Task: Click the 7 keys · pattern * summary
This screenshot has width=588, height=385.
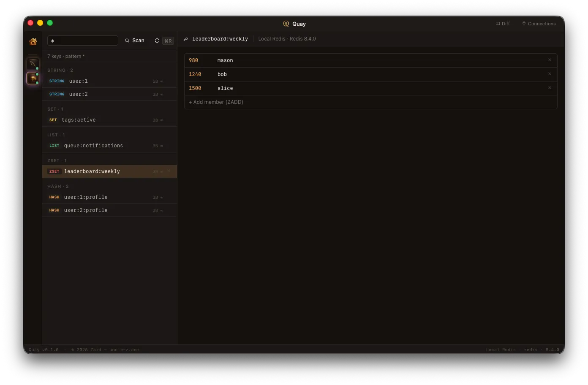Action: [66, 56]
